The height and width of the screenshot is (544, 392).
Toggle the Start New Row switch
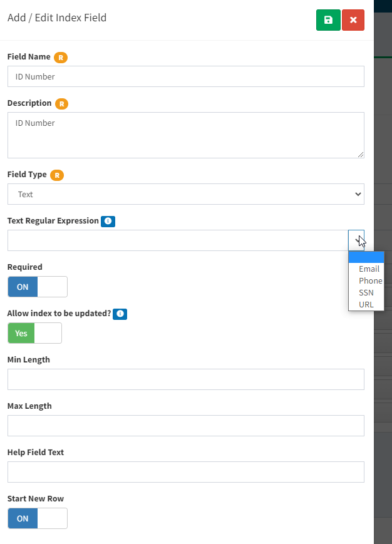click(x=38, y=518)
